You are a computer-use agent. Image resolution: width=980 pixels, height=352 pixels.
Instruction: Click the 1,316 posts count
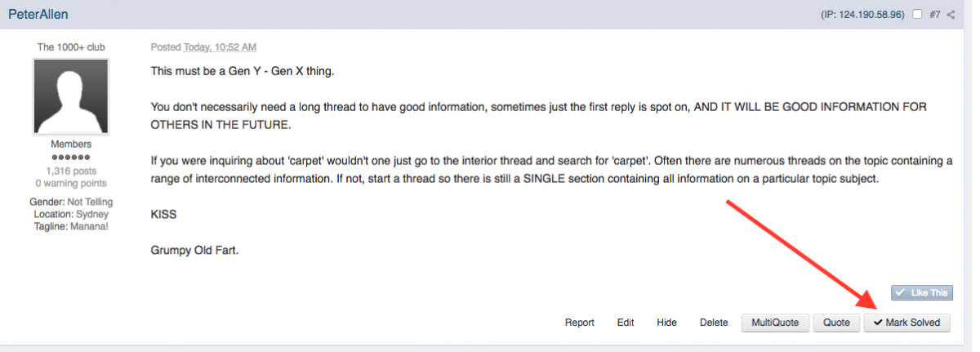(71, 169)
